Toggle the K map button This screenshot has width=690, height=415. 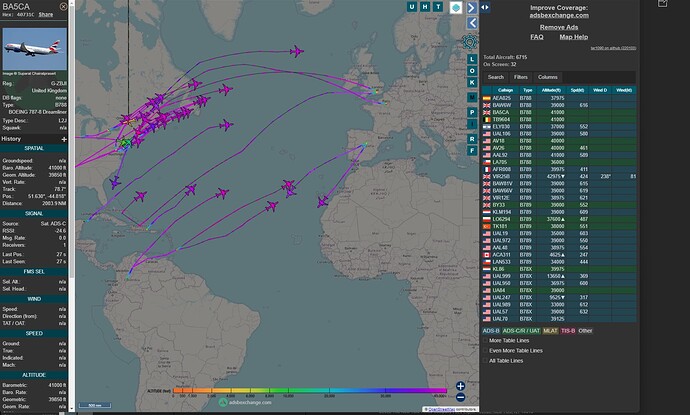(x=472, y=82)
